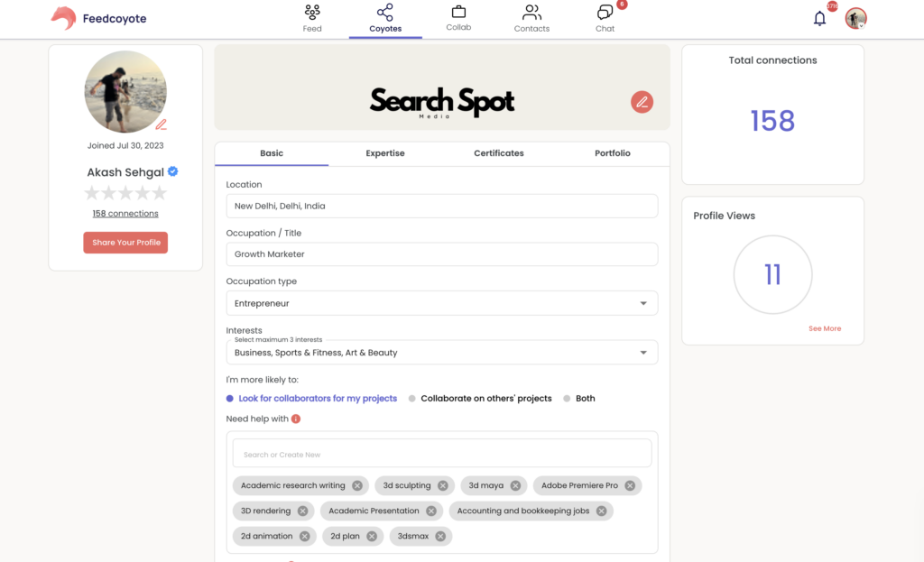This screenshot has height=562, width=924.
Task: Open the notifications bell
Action: [819, 18]
